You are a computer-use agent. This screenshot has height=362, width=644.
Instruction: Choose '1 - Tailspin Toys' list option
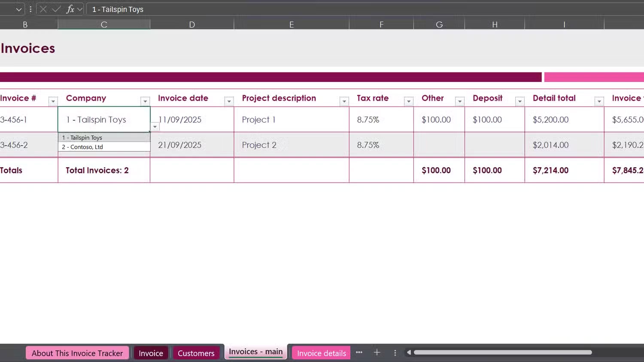point(82,138)
